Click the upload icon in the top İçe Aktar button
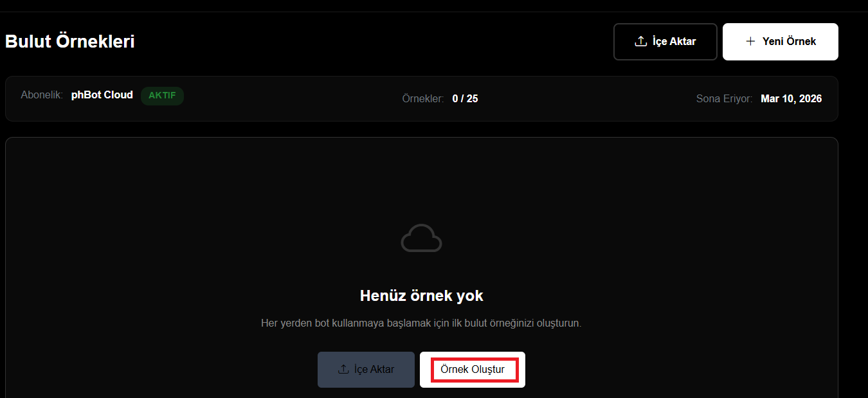The width and height of the screenshot is (868, 398). 640,42
